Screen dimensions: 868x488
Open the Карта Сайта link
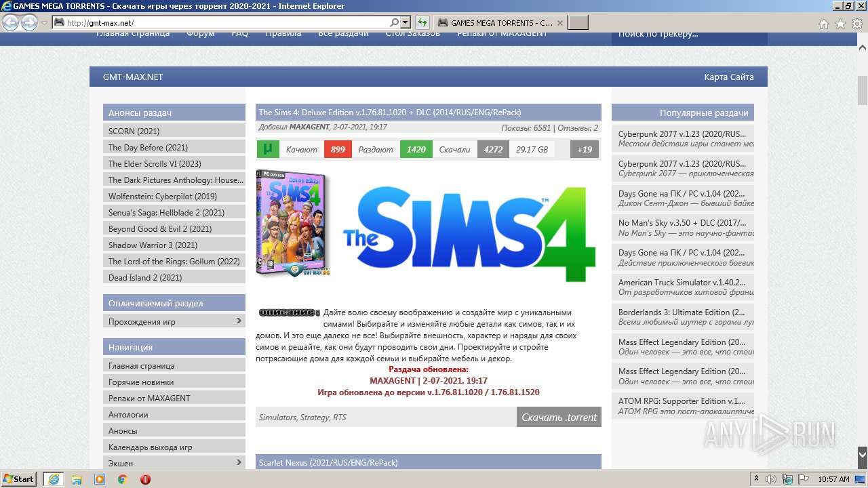click(729, 77)
